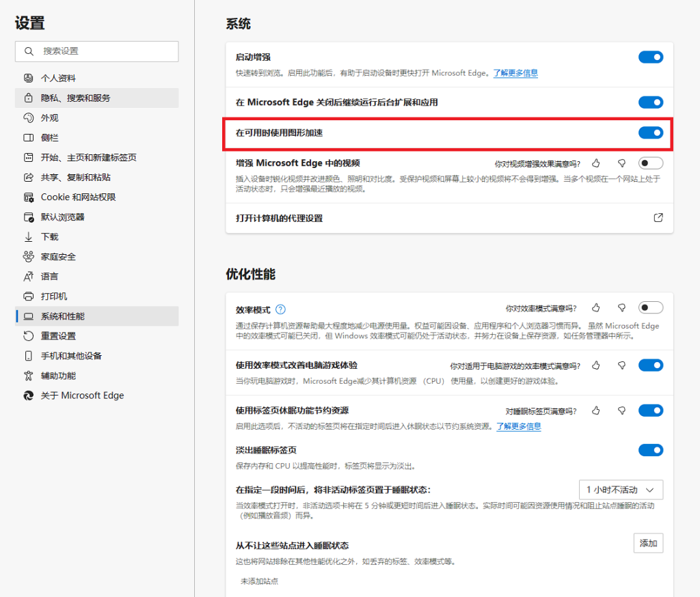Open the 1 小时不活动 dropdown

(620, 490)
